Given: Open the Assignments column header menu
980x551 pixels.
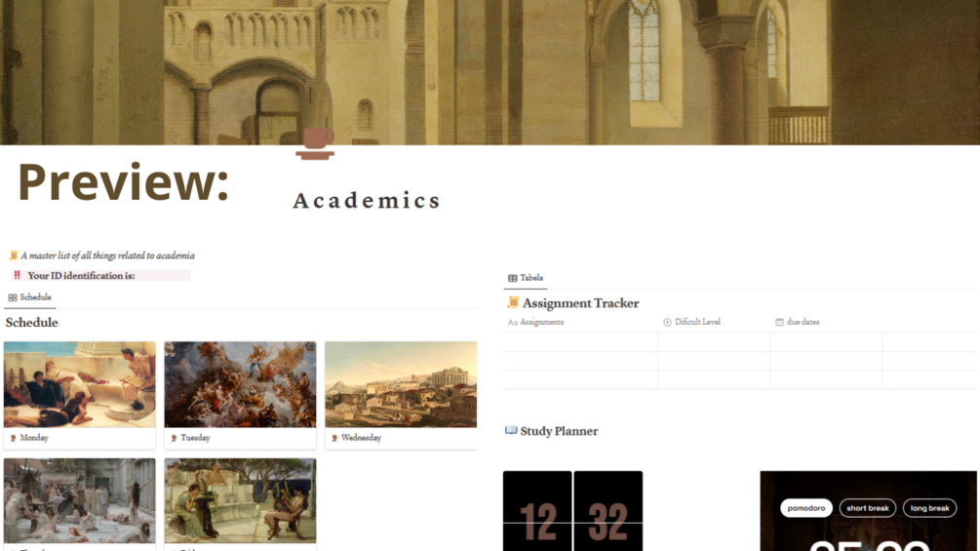Looking at the screenshot, I should (536, 323).
